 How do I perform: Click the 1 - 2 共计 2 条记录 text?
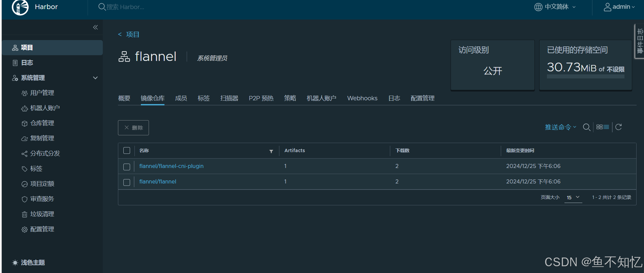click(x=612, y=197)
